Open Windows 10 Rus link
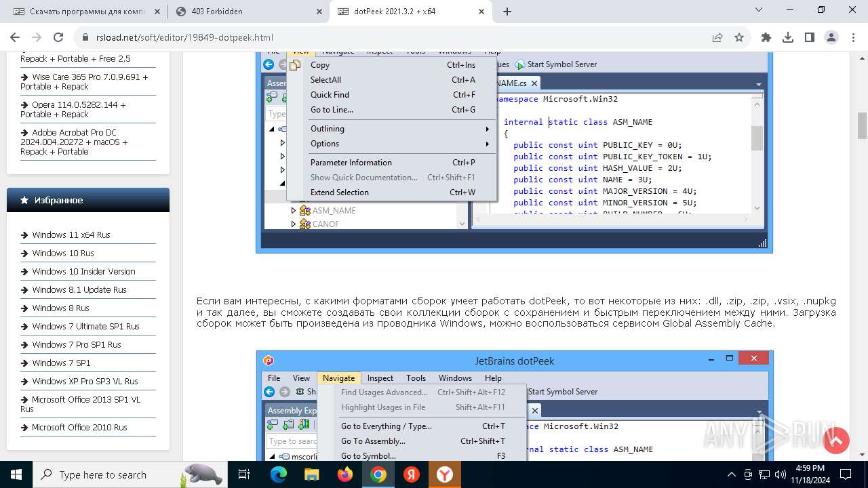868x488 pixels. (62, 253)
